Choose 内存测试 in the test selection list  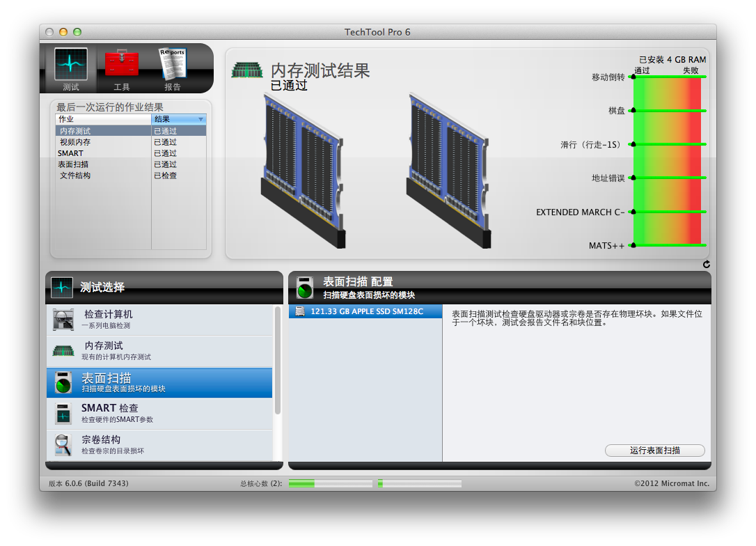point(159,351)
